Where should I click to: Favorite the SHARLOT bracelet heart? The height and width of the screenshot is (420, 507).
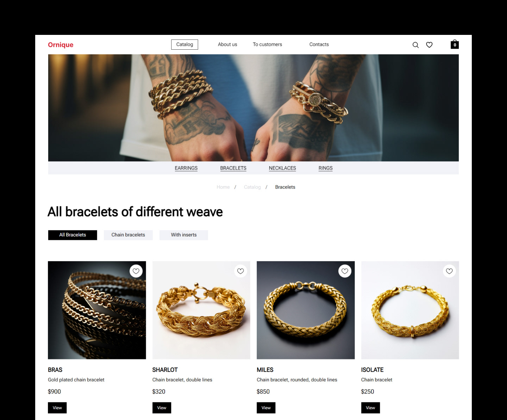click(240, 271)
